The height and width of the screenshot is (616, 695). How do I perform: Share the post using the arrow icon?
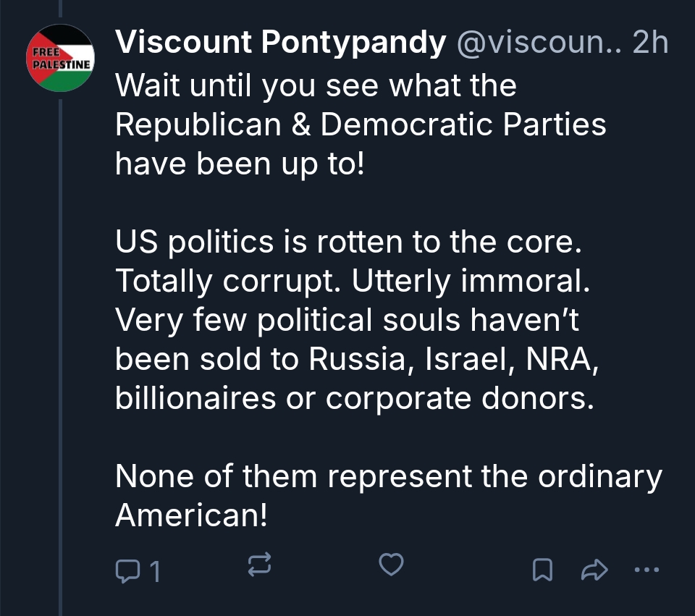(593, 571)
